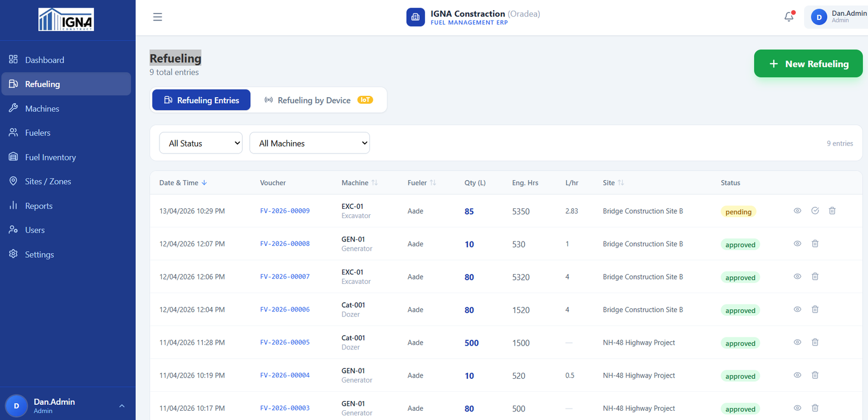Navigate to Fuelers page
Viewport: 868px width, 420px height.
[x=66, y=132]
